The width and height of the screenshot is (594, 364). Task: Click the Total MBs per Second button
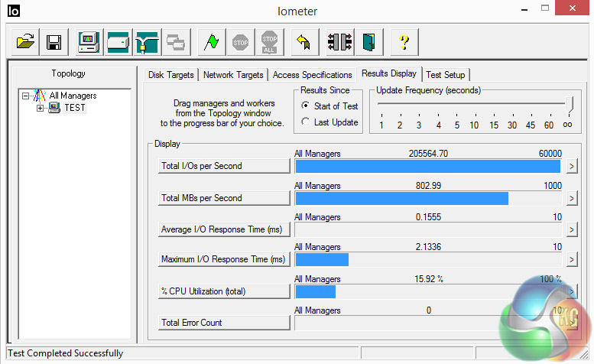[x=224, y=198]
